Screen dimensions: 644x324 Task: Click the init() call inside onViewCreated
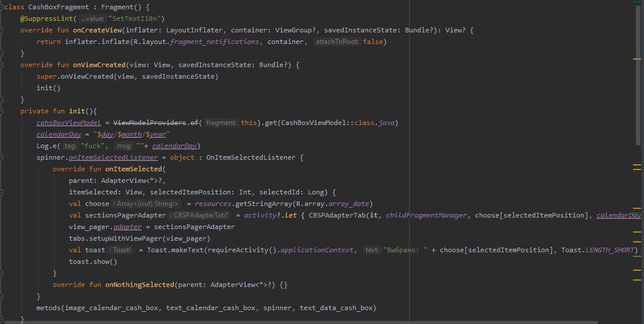(x=49, y=88)
